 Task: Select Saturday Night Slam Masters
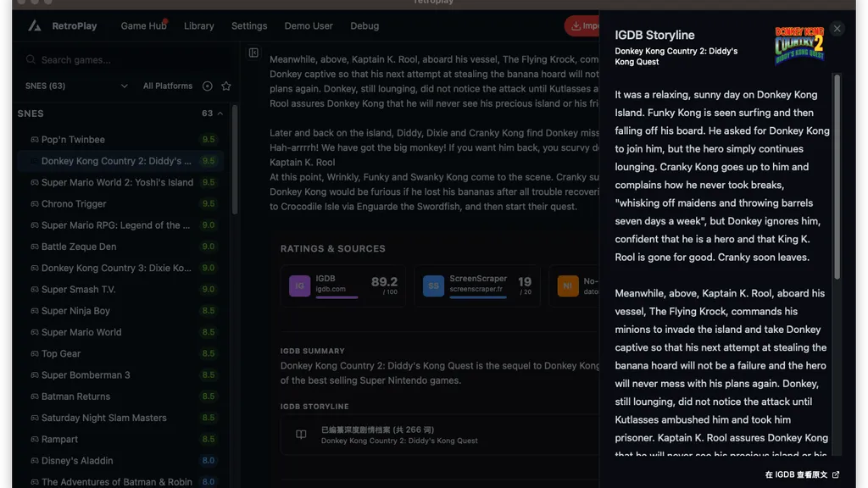pos(120,418)
